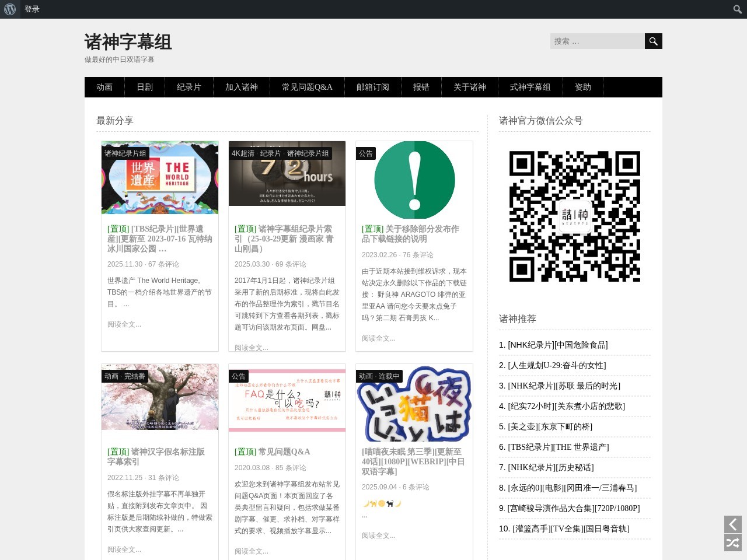
Task: Click 登录 in the top admin bar
Action: tap(32, 9)
